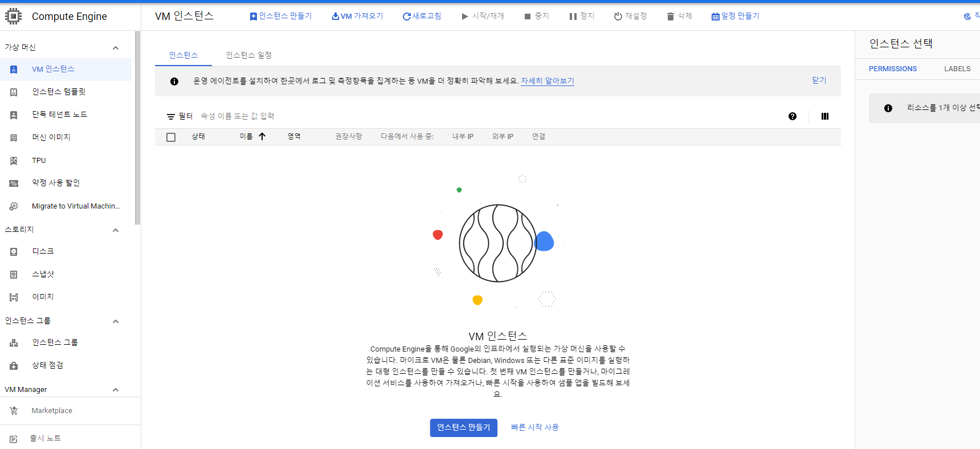Click 시작/재개 play button
Viewport: 980px width, 449px height.
483,16
